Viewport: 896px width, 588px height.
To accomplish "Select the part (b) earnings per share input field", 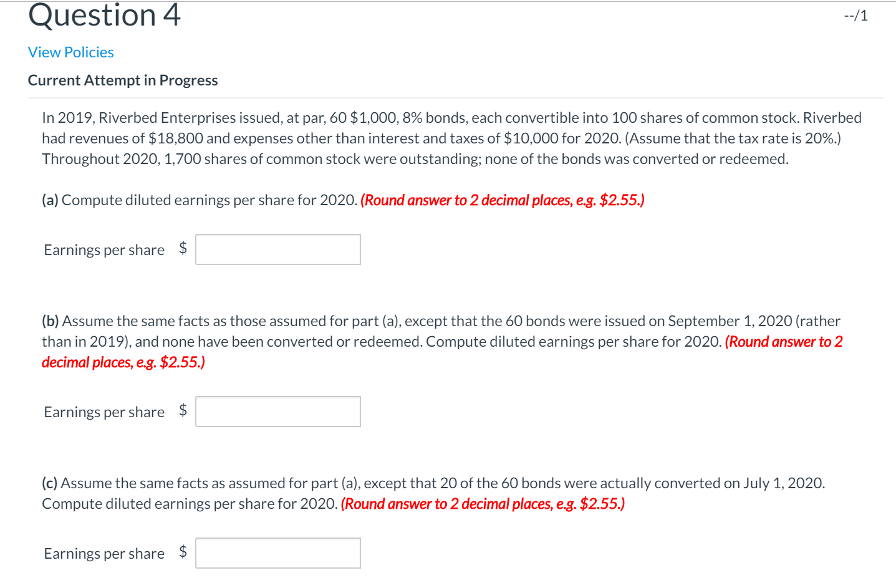I will [277, 411].
